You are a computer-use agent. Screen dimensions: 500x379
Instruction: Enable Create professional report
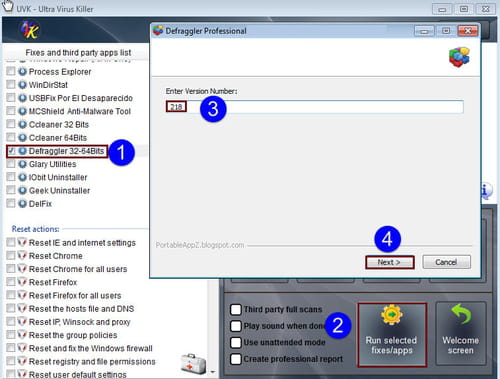coord(236,359)
